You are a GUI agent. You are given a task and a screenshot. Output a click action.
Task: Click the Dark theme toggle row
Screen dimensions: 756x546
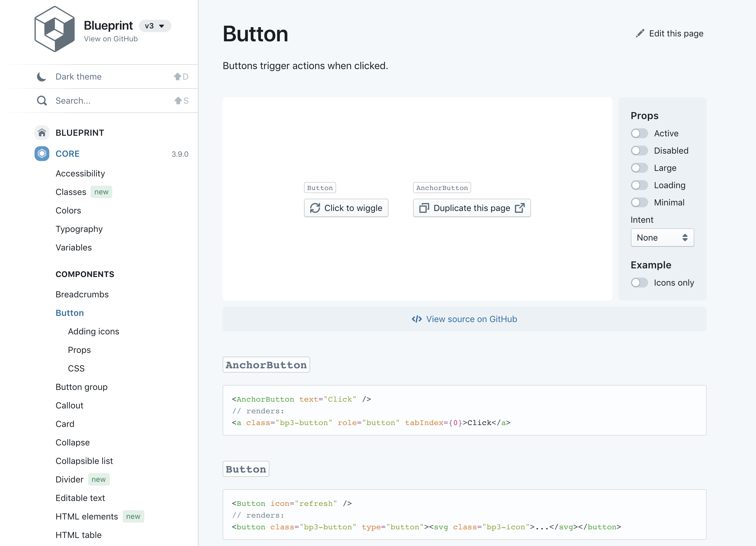tap(112, 77)
